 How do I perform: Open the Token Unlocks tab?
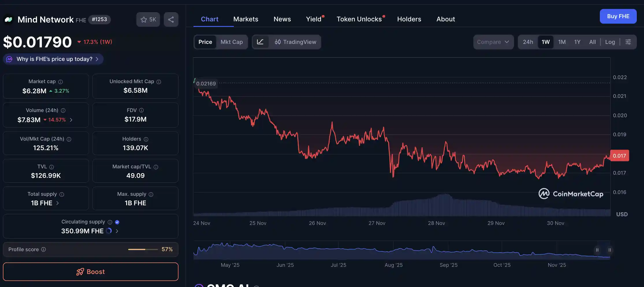click(x=359, y=19)
